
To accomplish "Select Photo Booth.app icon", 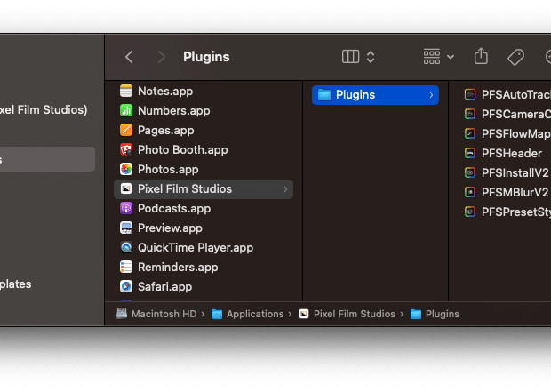I will [126, 149].
